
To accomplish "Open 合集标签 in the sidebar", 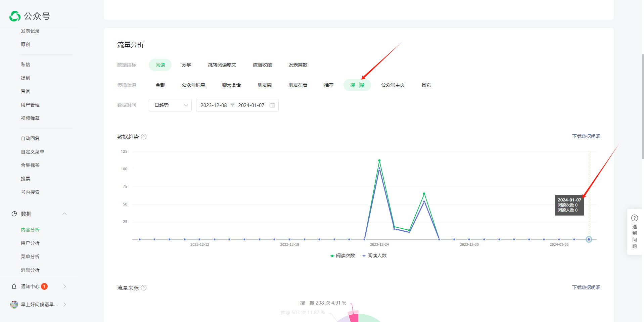I will click(30, 165).
